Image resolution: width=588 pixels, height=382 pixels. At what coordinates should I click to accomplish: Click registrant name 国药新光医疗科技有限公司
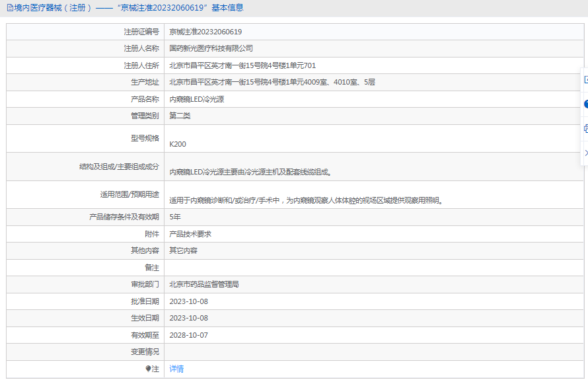211,48
